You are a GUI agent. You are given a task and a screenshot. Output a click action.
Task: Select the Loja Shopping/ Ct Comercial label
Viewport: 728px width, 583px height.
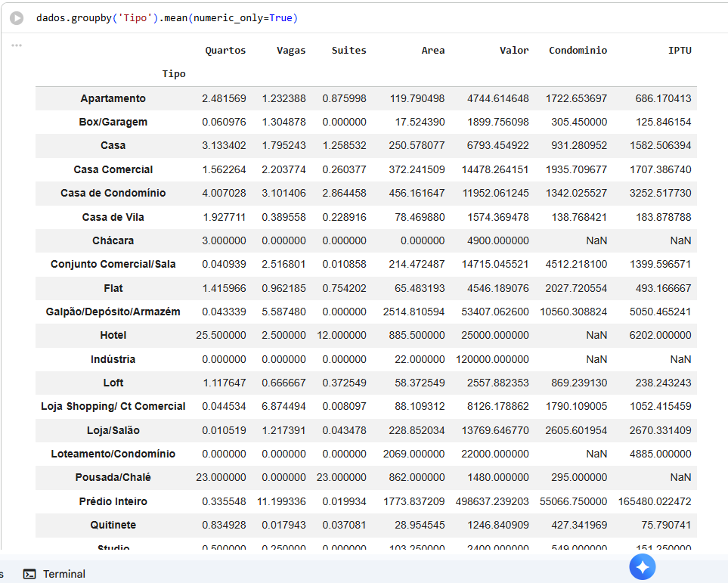(113, 406)
